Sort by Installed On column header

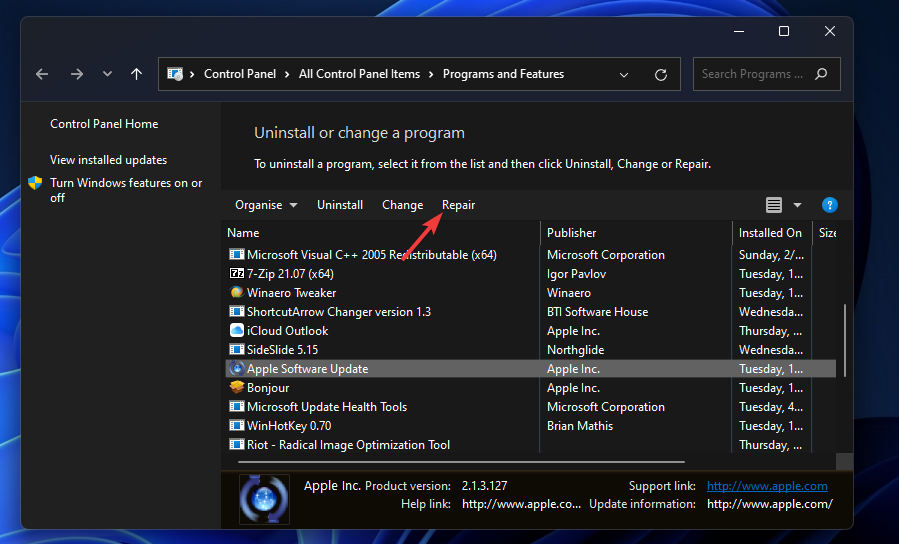pyautogui.click(x=770, y=233)
